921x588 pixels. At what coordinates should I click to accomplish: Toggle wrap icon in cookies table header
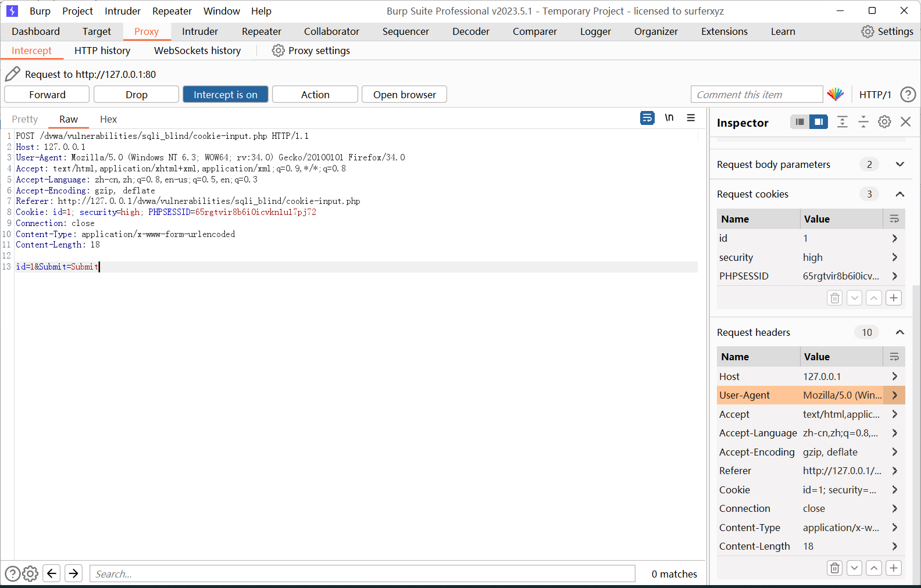pos(894,219)
